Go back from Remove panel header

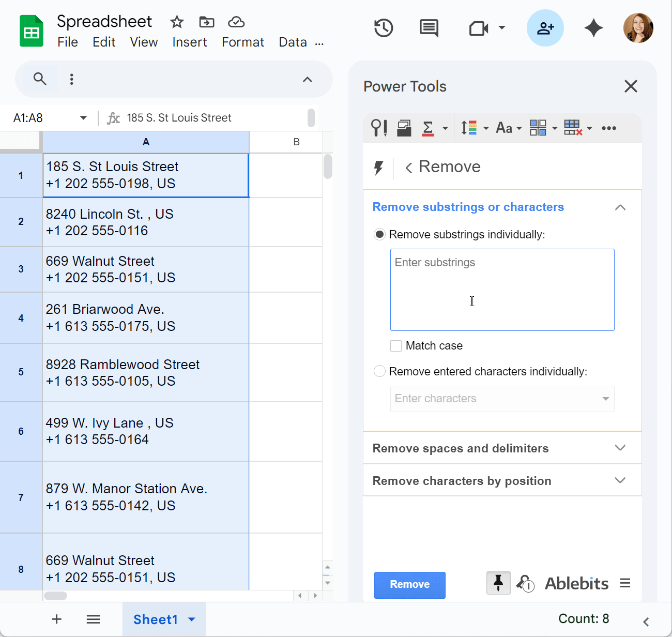pos(408,168)
